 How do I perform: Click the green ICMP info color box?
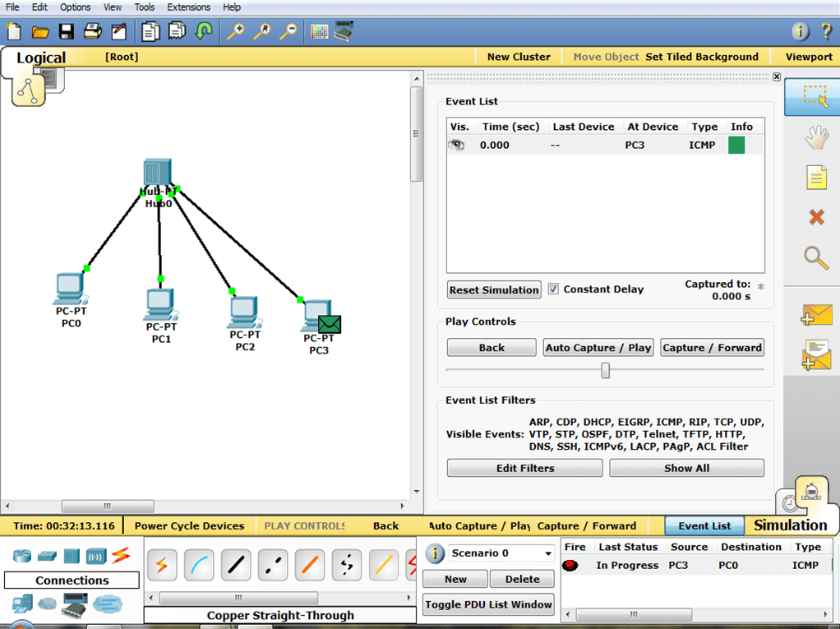[x=736, y=146]
